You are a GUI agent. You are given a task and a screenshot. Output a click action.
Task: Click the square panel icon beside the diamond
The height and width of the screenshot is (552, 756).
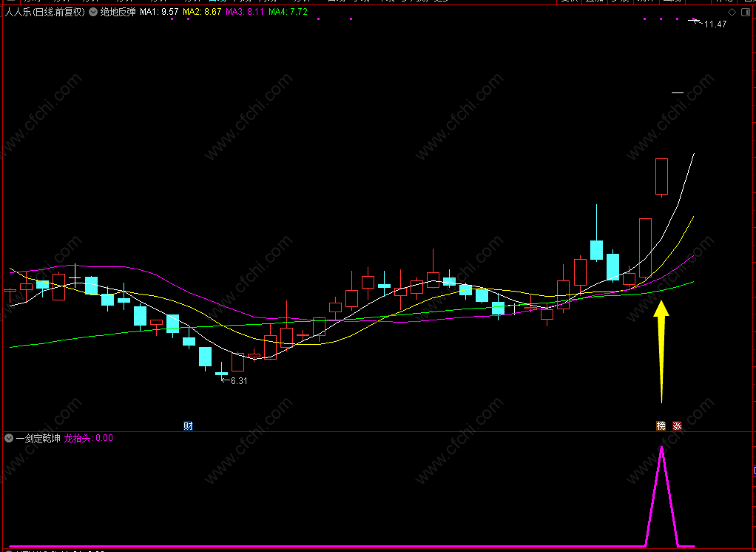[746, 12]
